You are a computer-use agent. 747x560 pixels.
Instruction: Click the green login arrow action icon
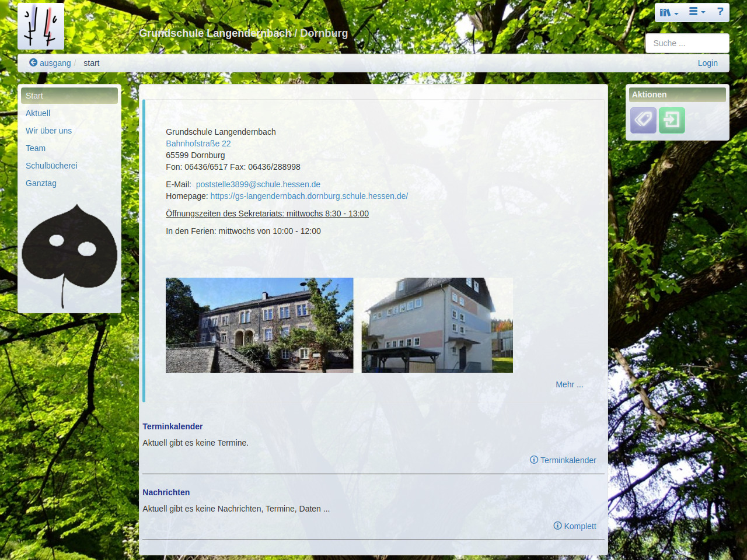point(672,120)
